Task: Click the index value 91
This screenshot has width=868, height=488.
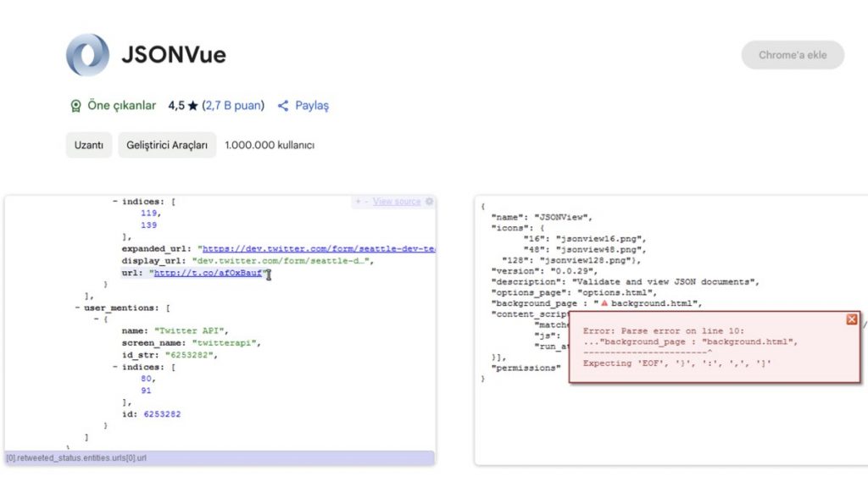Action: coord(146,391)
